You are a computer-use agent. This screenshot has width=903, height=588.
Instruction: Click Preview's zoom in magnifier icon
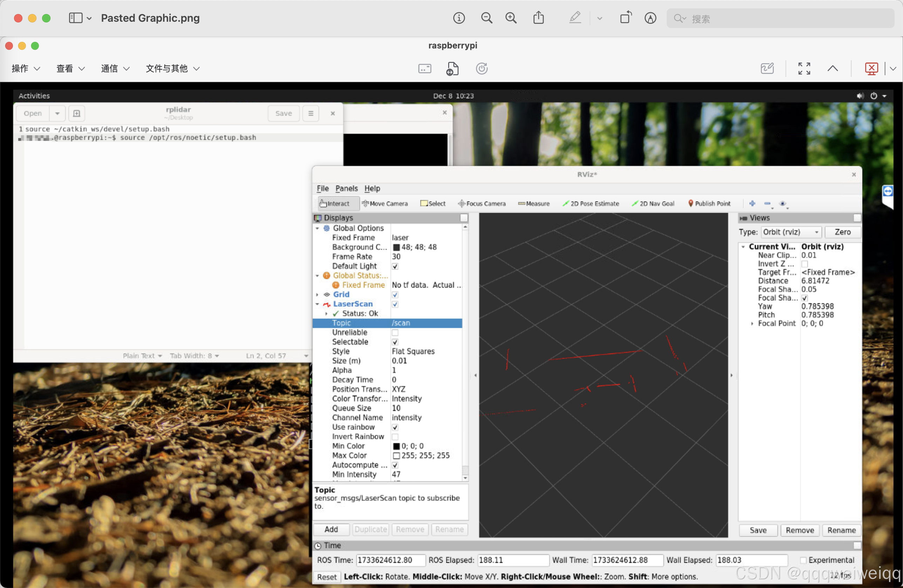(511, 18)
